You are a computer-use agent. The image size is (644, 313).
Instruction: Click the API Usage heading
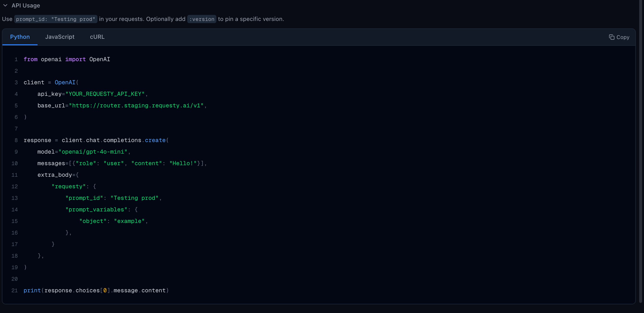[26, 6]
